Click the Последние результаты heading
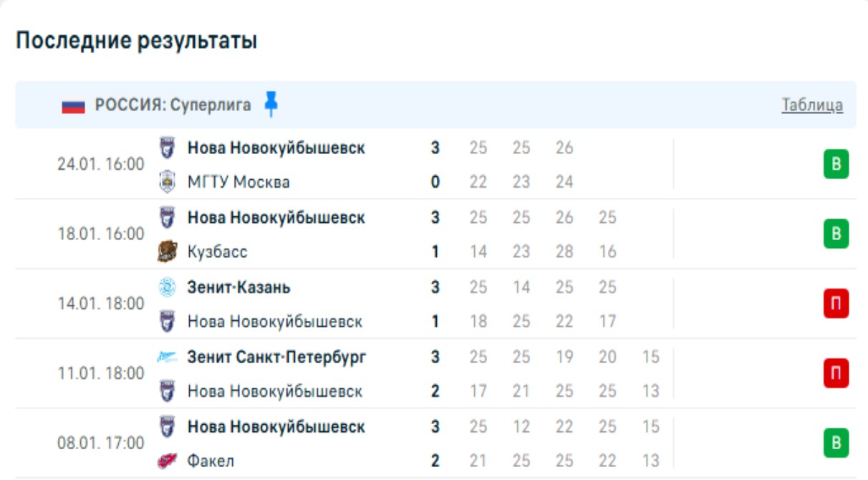 point(136,41)
